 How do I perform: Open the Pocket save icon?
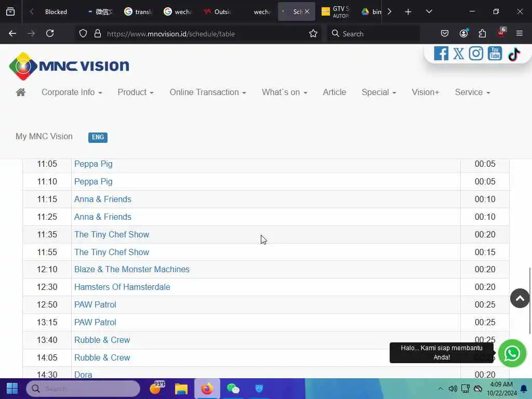445,34
